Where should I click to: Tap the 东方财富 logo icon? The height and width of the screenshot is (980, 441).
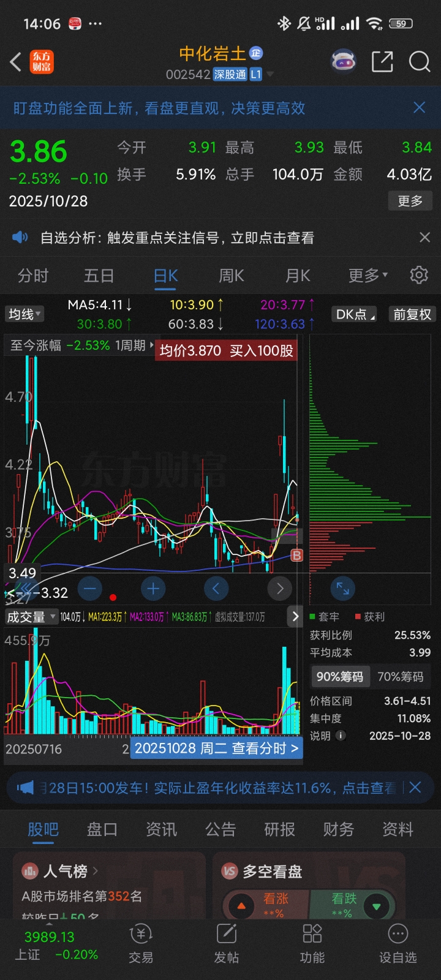[42, 62]
